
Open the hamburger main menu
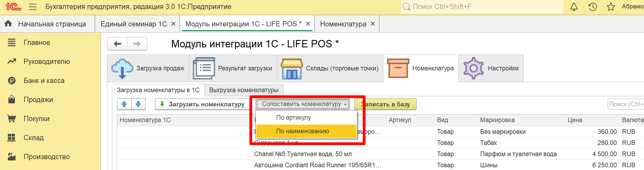tap(33, 7)
